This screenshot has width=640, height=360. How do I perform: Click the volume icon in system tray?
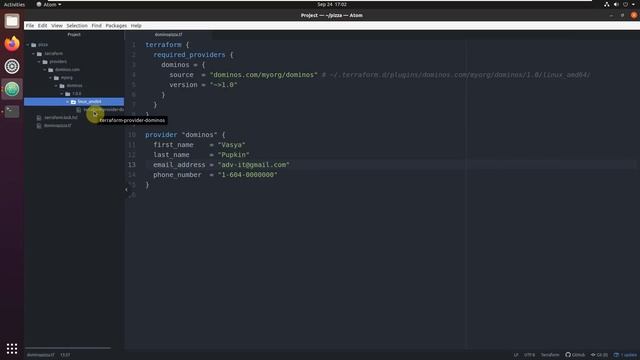(x=616, y=4)
